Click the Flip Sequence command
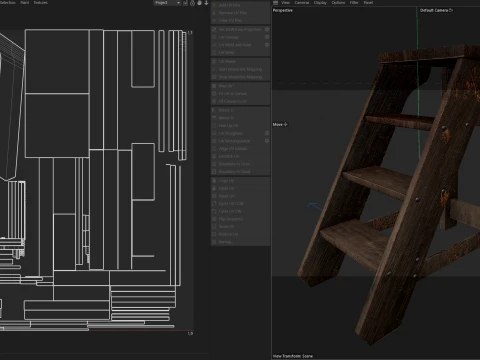Viewport: 480px width, 360px height. 240,219
